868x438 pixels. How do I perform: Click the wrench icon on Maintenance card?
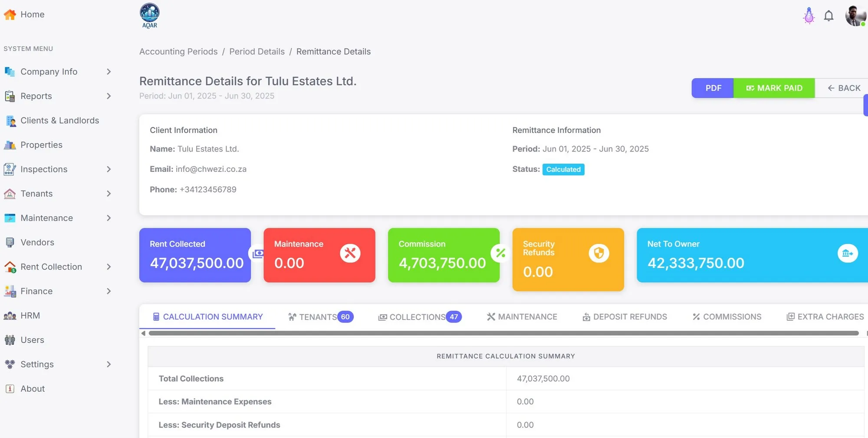pos(350,254)
